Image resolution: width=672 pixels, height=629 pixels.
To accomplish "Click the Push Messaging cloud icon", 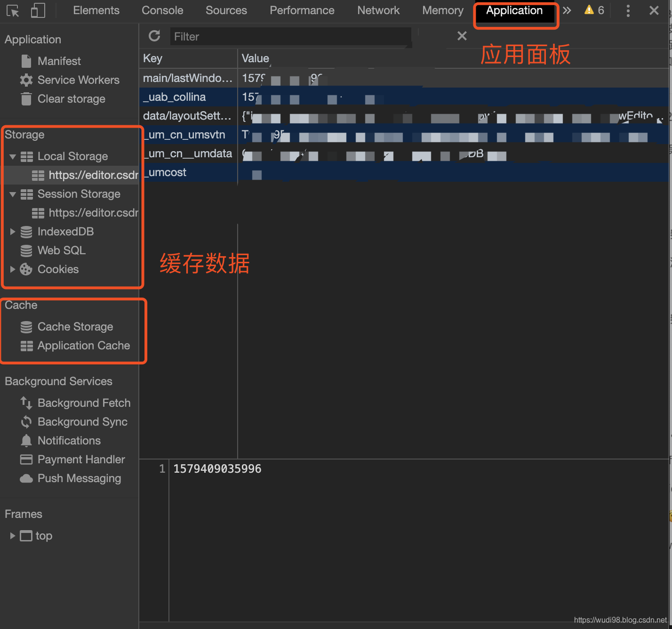I will point(26,478).
